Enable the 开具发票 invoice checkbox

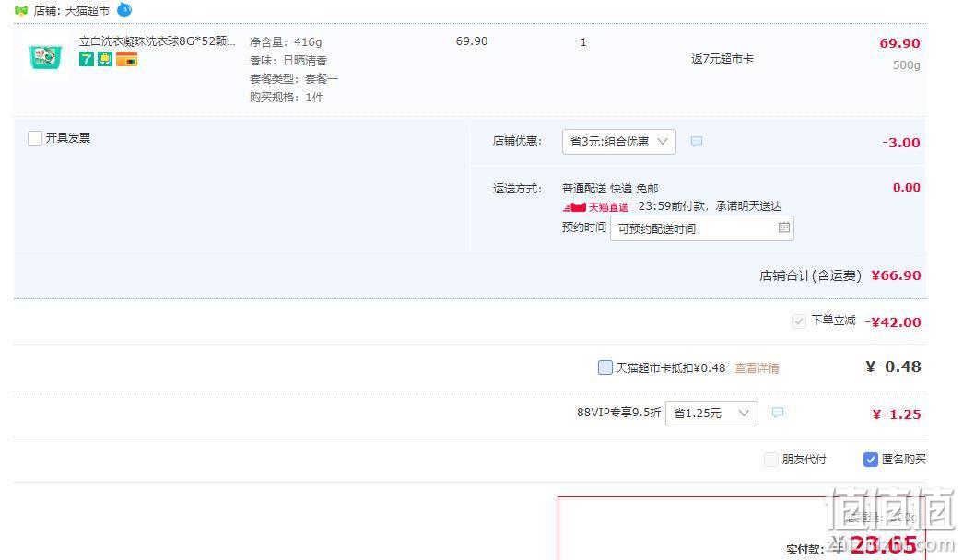tap(35, 138)
